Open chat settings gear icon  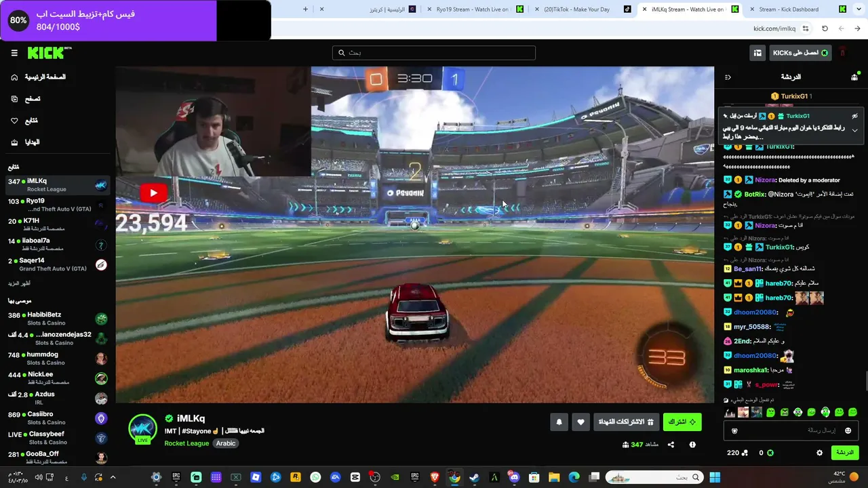point(819,453)
